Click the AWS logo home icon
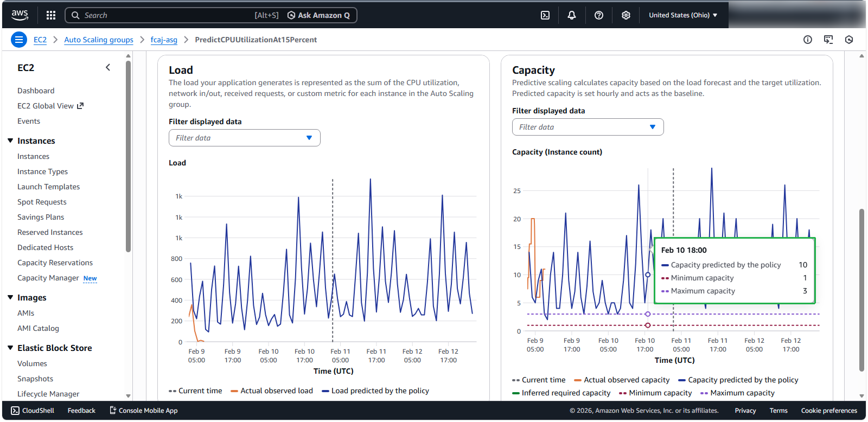 point(20,15)
